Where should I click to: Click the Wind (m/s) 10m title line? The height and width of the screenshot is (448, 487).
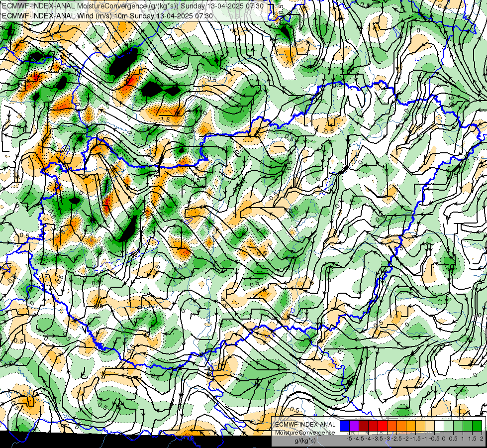coord(107,15)
